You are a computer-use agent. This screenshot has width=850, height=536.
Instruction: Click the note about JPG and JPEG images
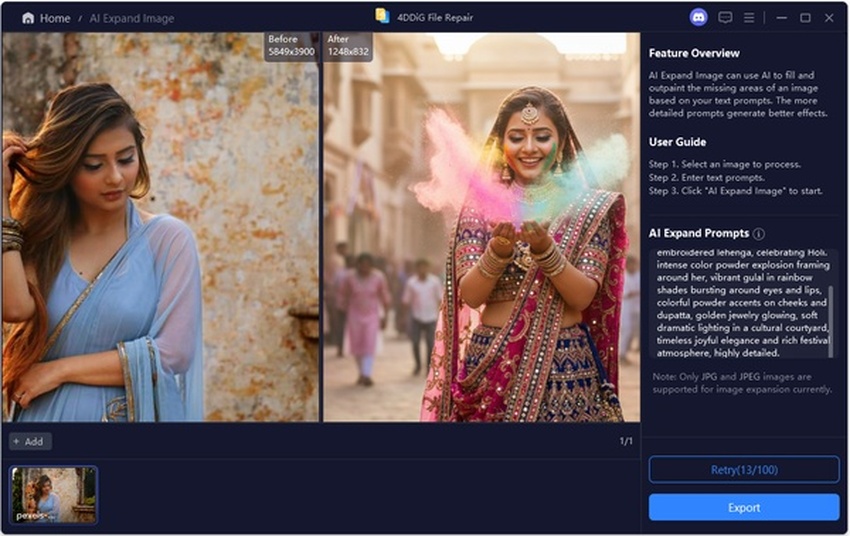742,383
